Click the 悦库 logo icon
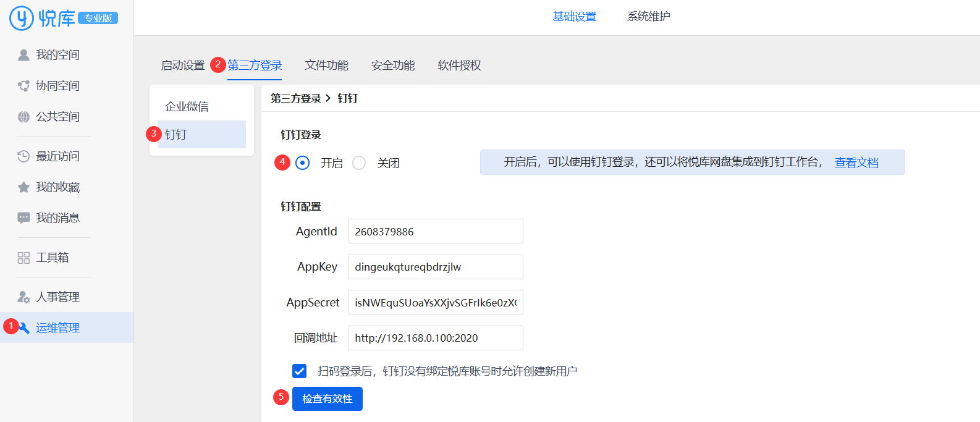Viewport: 980px width, 422px height. [22, 18]
